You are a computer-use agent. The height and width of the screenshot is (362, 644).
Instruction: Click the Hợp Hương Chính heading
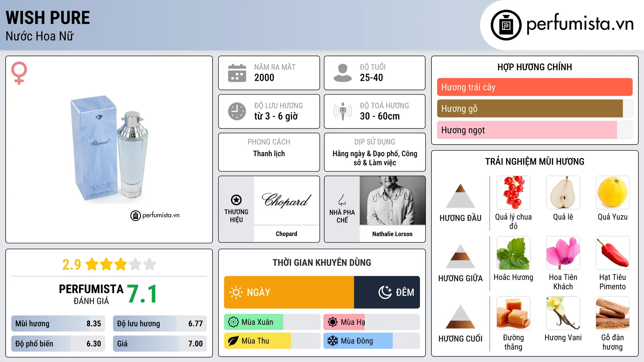point(535,67)
